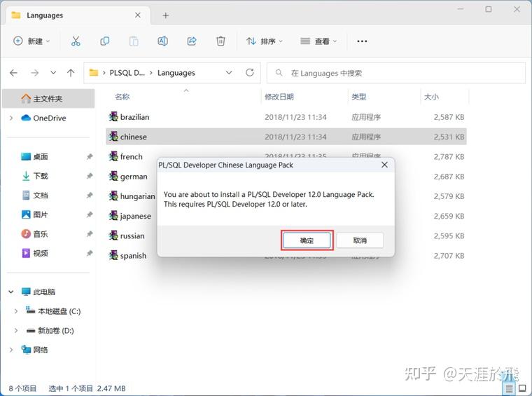Viewport: 532px width, 396px height.
Task: Select the chinese application file
Action: point(286,137)
